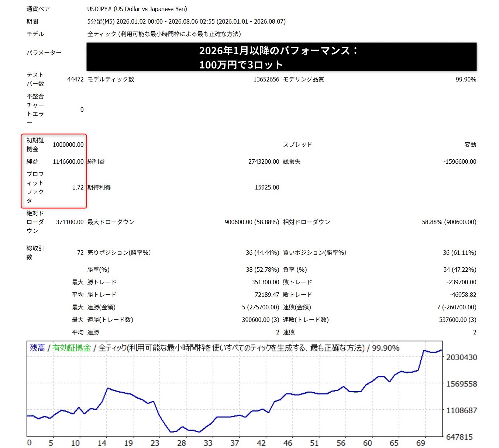This screenshot has height=448, width=499.
Task: Click the chart x-axis label 33
Action: [x=208, y=443]
